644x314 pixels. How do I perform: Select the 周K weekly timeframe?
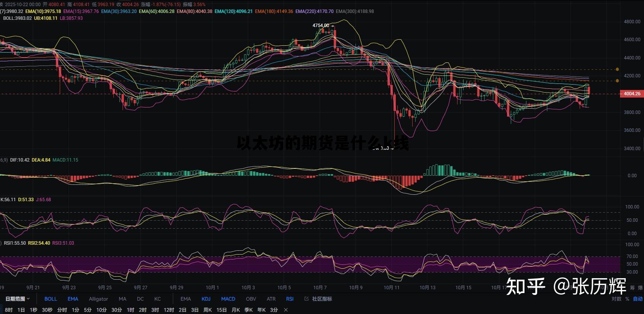207,310
